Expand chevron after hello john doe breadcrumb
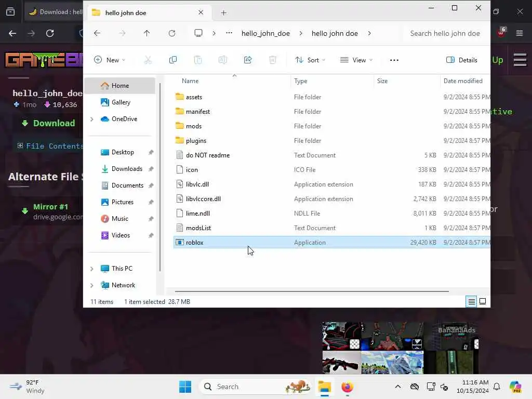Viewport: 532px width, 399px height. pyautogui.click(x=369, y=33)
